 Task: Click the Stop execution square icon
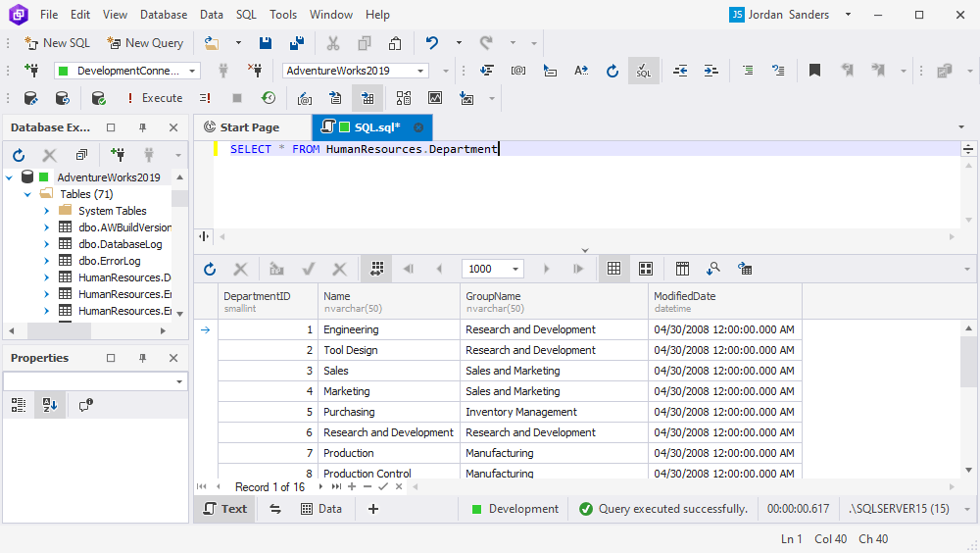(237, 98)
